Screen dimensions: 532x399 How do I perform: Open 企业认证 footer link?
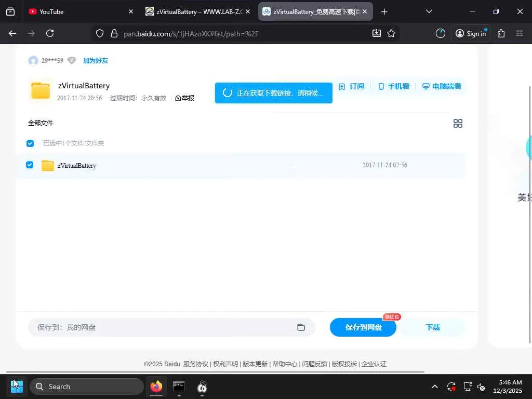374,364
